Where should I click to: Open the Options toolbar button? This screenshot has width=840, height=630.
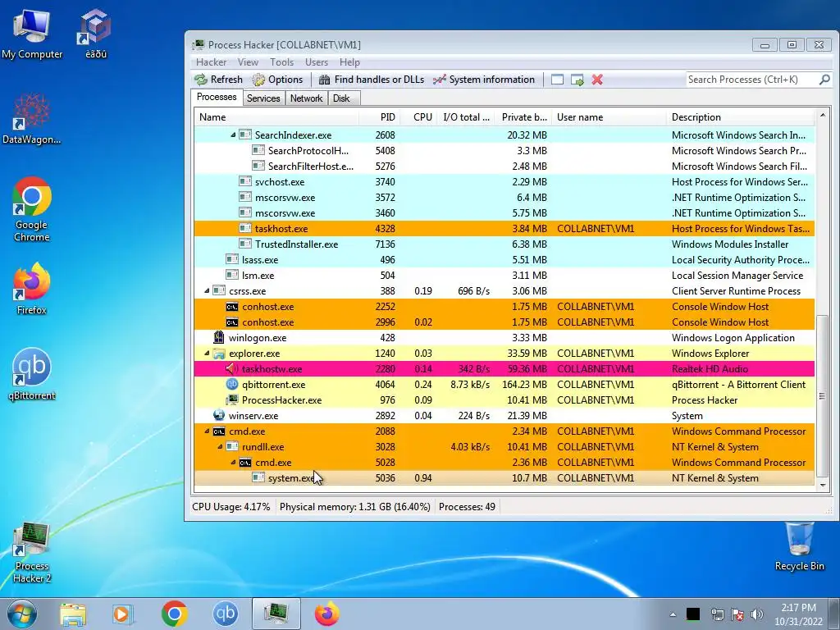click(x=277, y=80)
